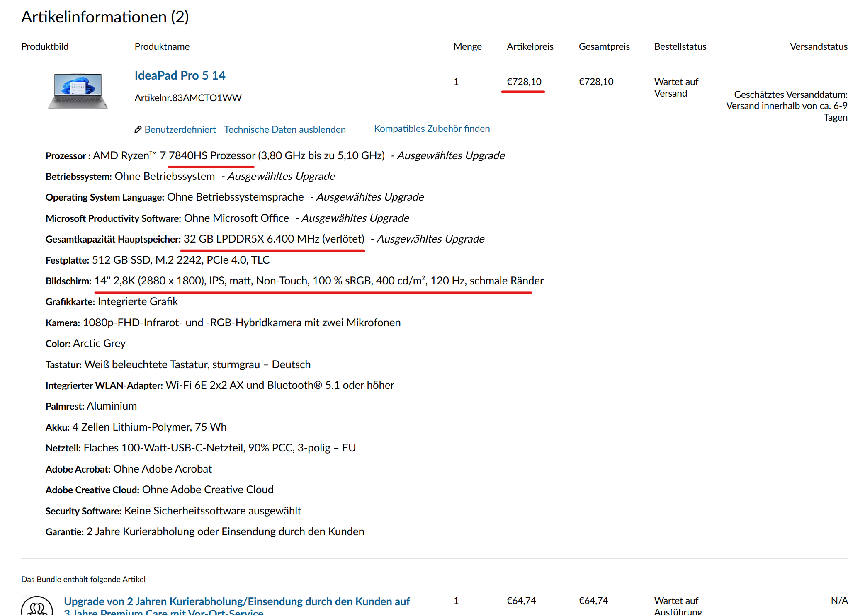
Task: Click the article number 83AMCTO1WW text
Action: (188, 98)
